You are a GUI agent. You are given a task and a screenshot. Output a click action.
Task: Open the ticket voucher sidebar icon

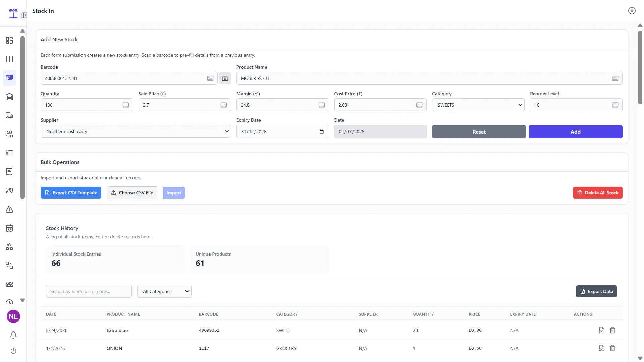point(9,284)
